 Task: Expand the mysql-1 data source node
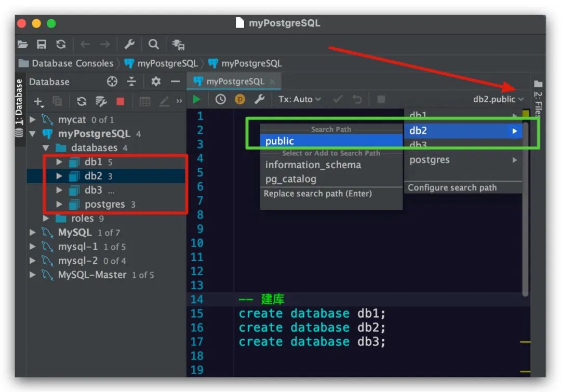[x=33, y=247]
